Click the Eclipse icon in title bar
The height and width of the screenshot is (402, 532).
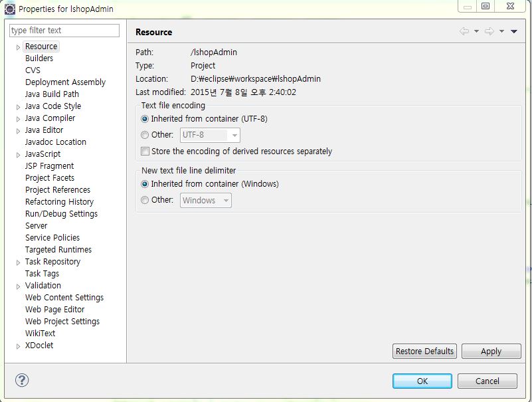click(x=10, y=9)
